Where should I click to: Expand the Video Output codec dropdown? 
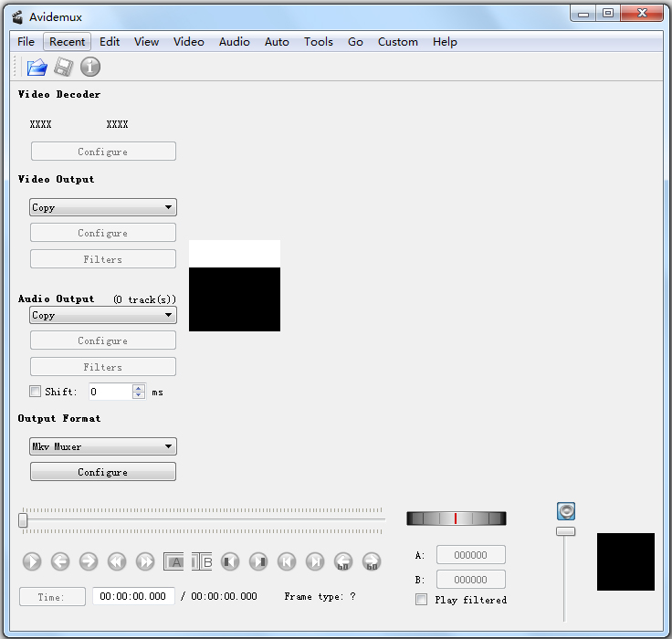(103, 207)
